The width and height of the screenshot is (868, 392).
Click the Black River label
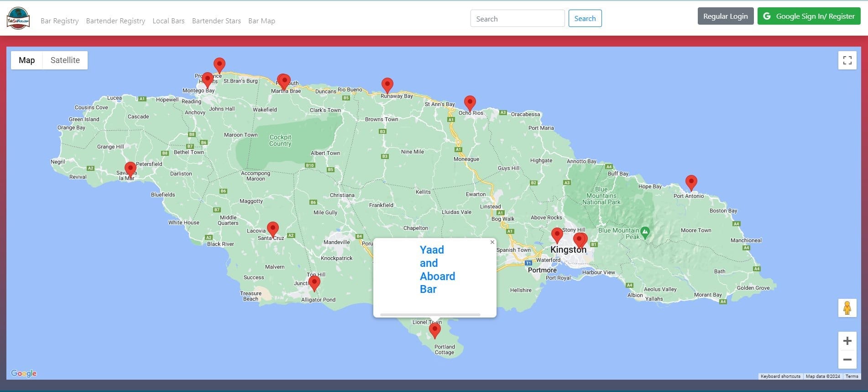[220, 244]
